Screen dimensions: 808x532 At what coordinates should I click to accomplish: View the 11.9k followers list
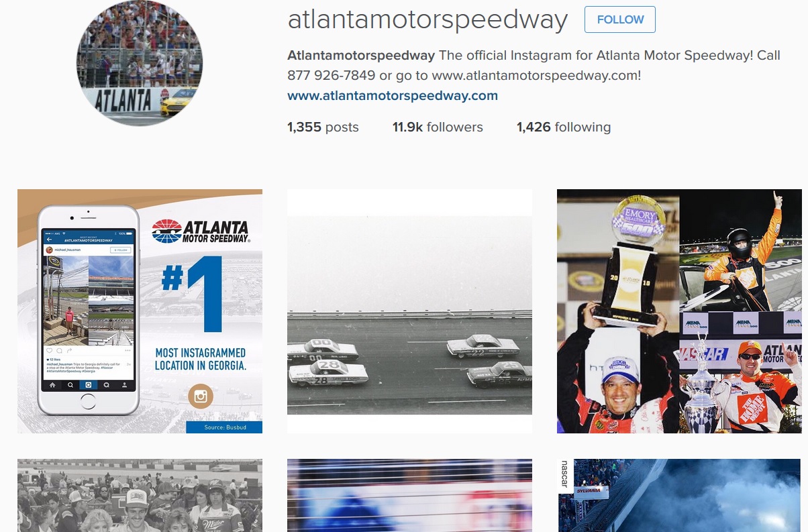(x=438, y=127)
